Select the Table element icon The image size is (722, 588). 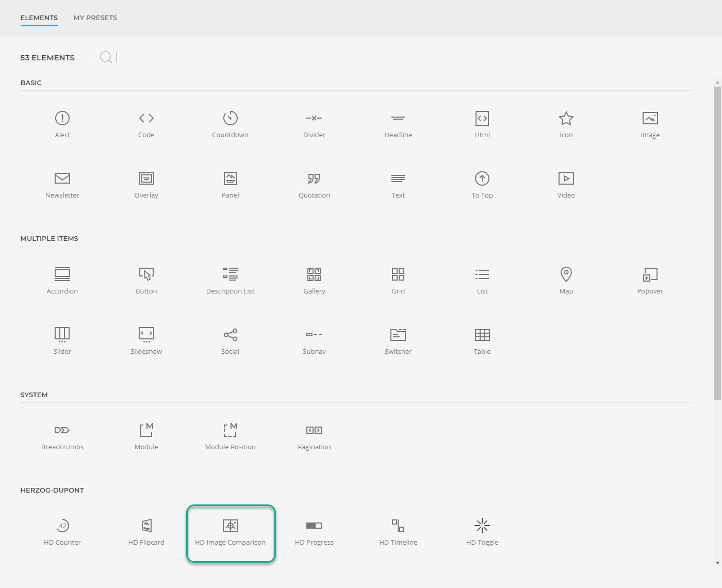pyautogui.click(x=482, y=340)
